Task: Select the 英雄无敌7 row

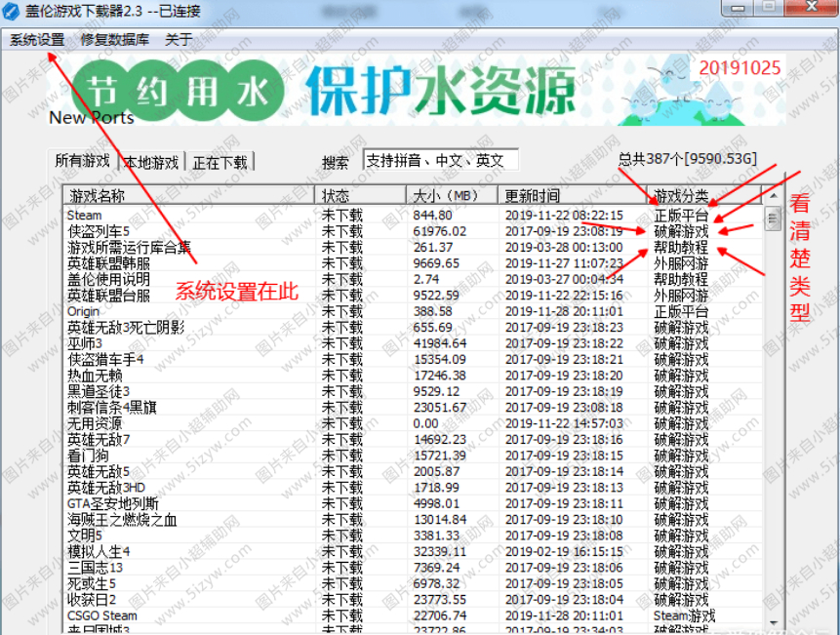Action: 413,440
